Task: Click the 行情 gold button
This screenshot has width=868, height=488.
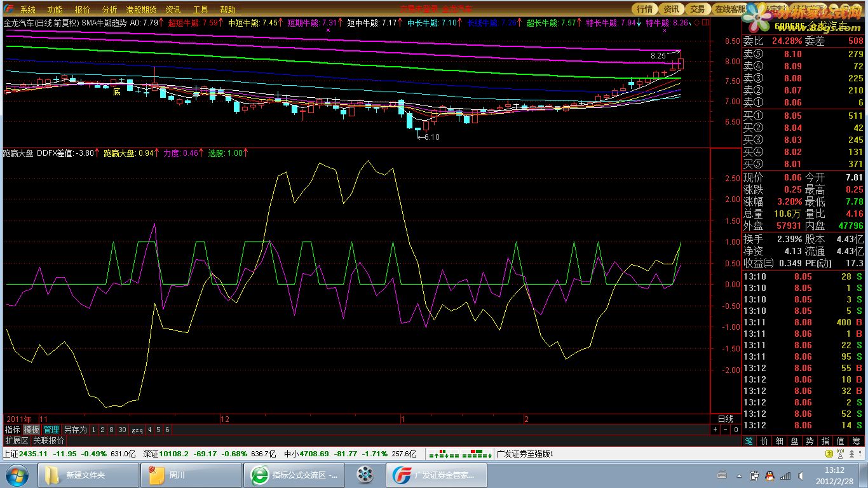Action: (x=645, y=9)
